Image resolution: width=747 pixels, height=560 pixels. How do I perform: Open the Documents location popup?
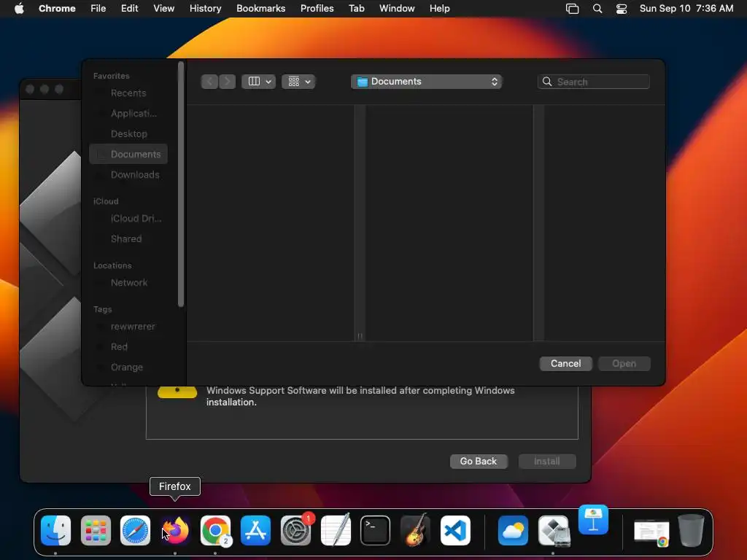coord(427,82)
